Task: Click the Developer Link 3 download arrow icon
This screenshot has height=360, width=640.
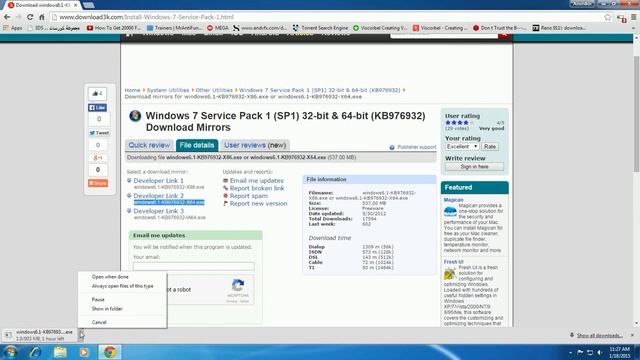Action: click(x=129, y=211)
